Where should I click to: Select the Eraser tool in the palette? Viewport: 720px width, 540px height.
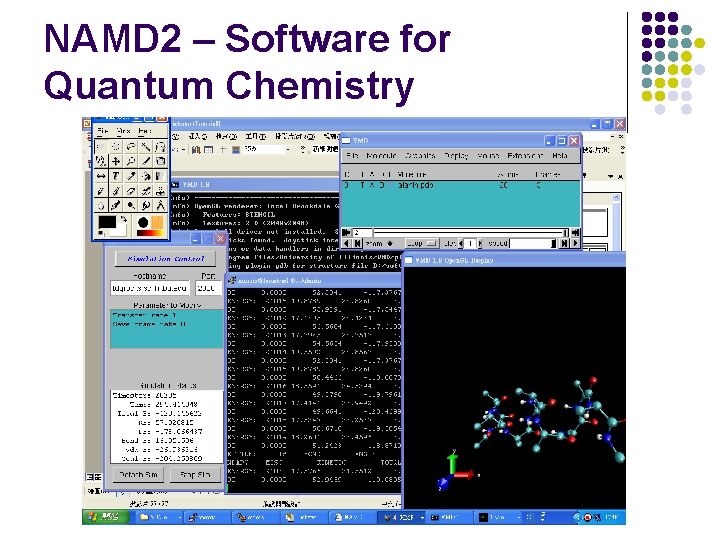131,191
